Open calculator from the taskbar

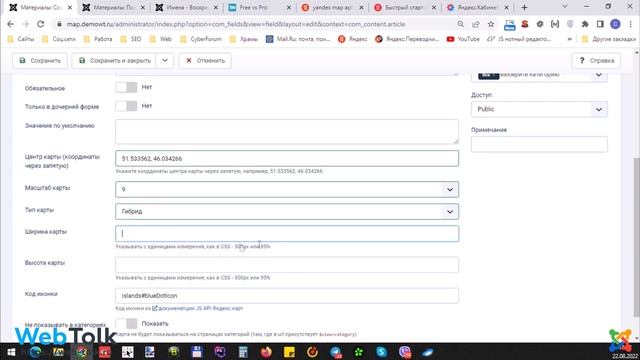pos(243,352)
